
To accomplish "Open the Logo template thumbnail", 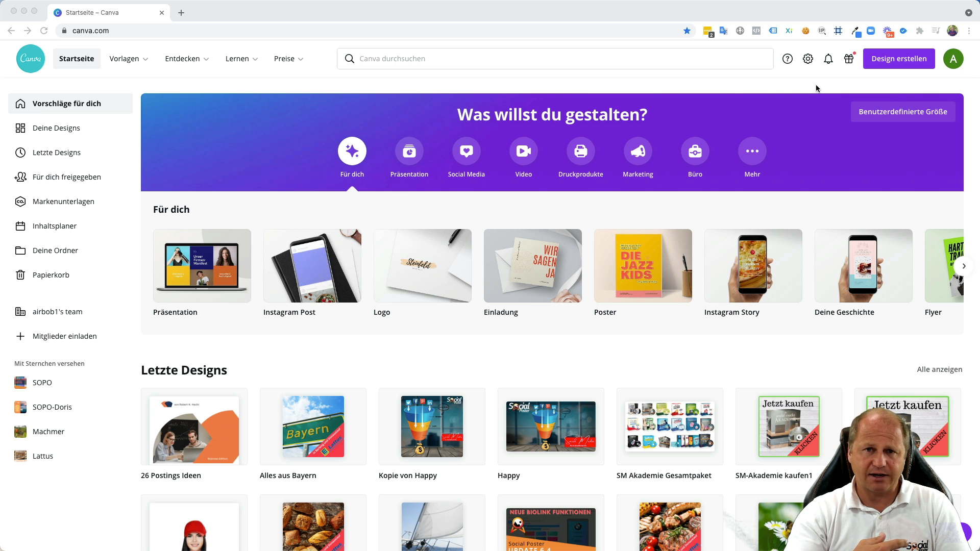I will [423, 266].
